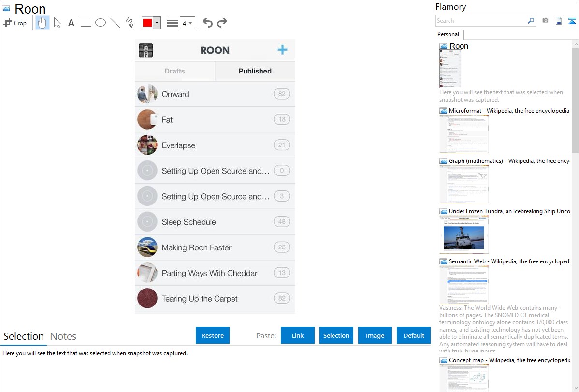Redo the last annotation
579x392 pixels.
coord(222,23)
